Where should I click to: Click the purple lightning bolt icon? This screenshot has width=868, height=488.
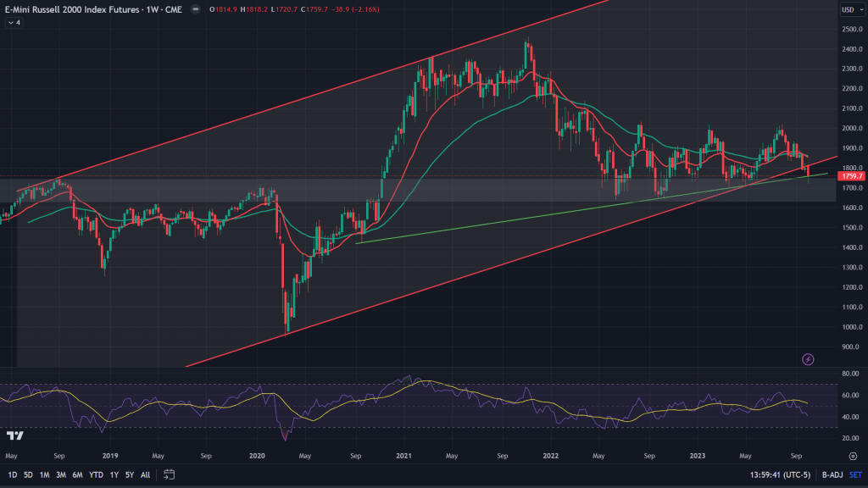click(x=808, y=359)
